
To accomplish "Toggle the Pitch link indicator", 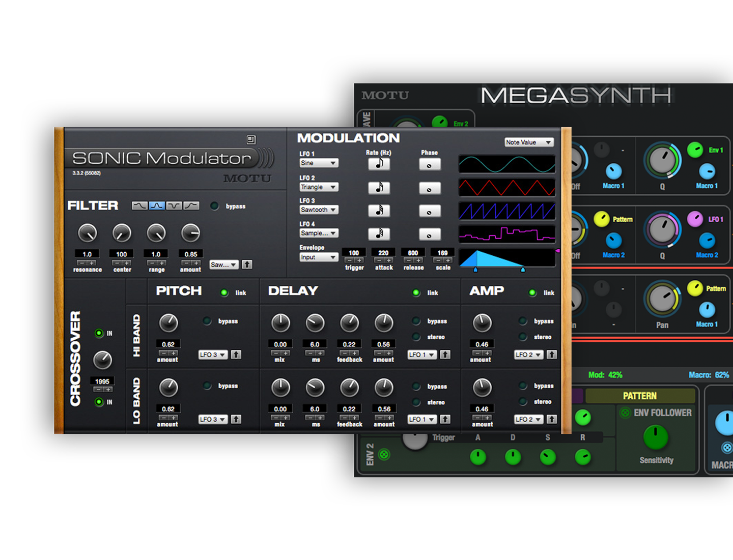I will (x=224, y=292).
